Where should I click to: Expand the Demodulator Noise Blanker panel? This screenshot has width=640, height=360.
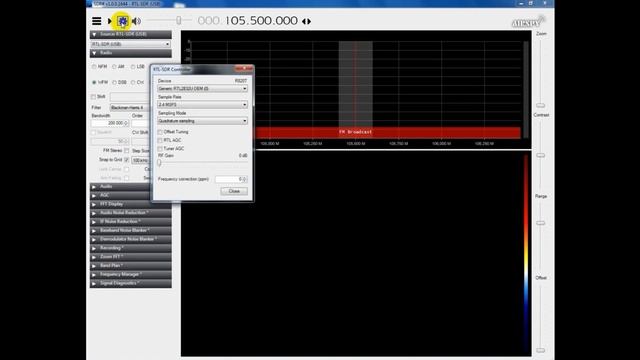pos(131,239)
